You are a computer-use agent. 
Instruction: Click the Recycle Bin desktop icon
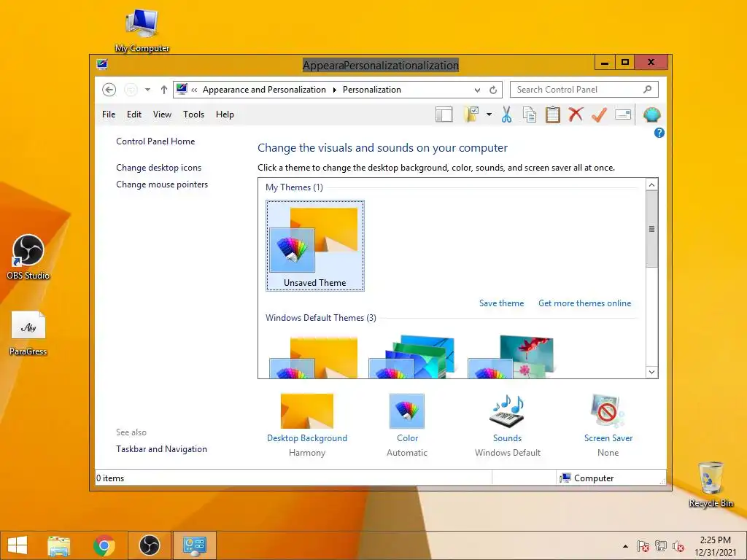pyautogui.click(x=711, y=484)
